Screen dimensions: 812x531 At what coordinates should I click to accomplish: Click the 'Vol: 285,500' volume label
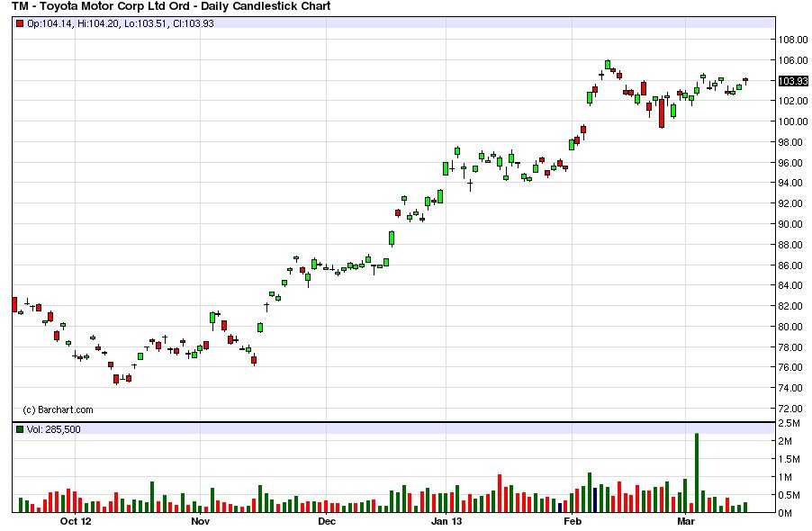point(53,429)
